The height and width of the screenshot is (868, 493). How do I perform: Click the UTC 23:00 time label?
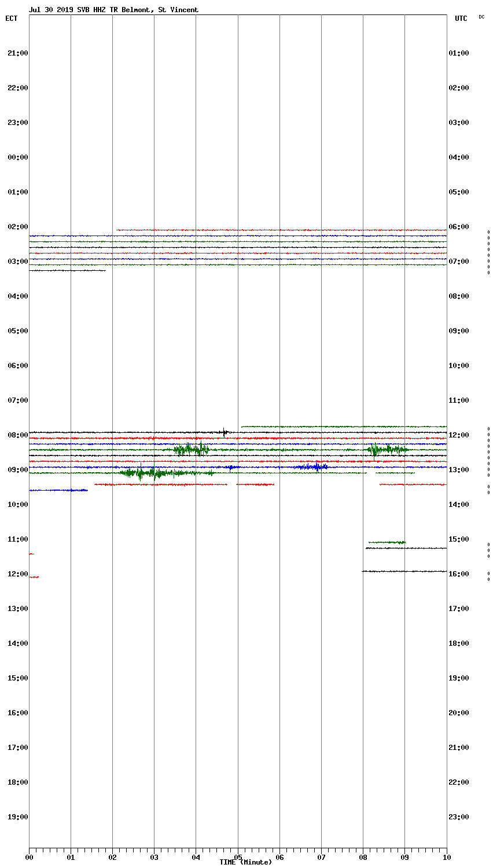459,817
